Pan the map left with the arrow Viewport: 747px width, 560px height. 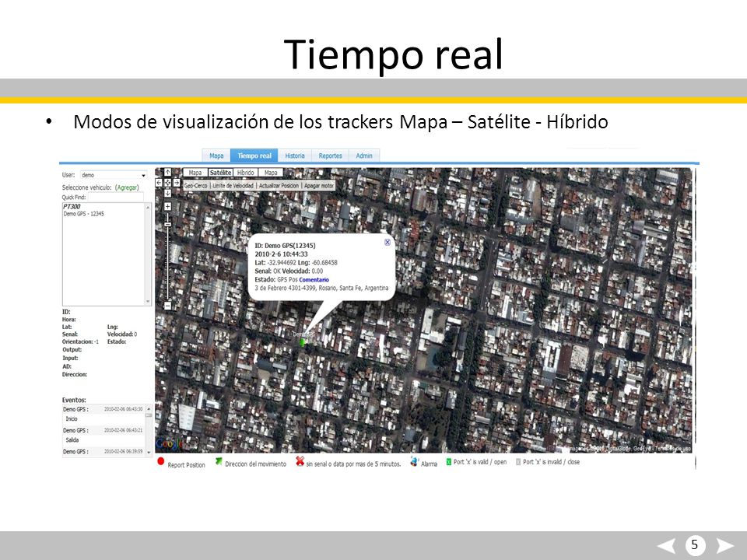159,183
